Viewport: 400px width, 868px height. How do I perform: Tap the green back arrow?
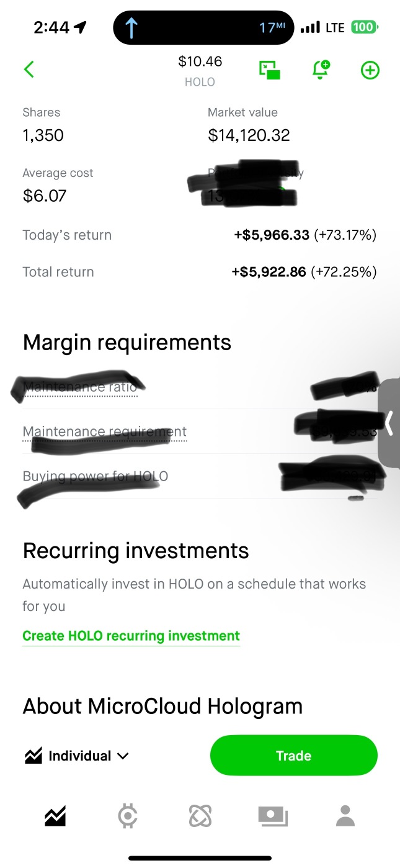[x=29, y=70]
